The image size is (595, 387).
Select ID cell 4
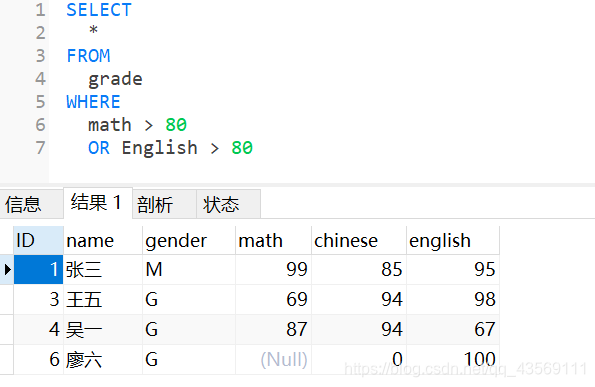click(38, 329)
